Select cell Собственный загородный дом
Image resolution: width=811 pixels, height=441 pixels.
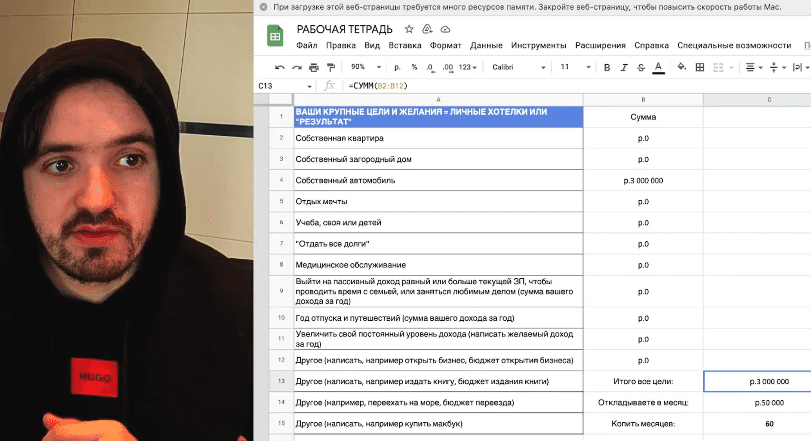[x=438, y=159]
